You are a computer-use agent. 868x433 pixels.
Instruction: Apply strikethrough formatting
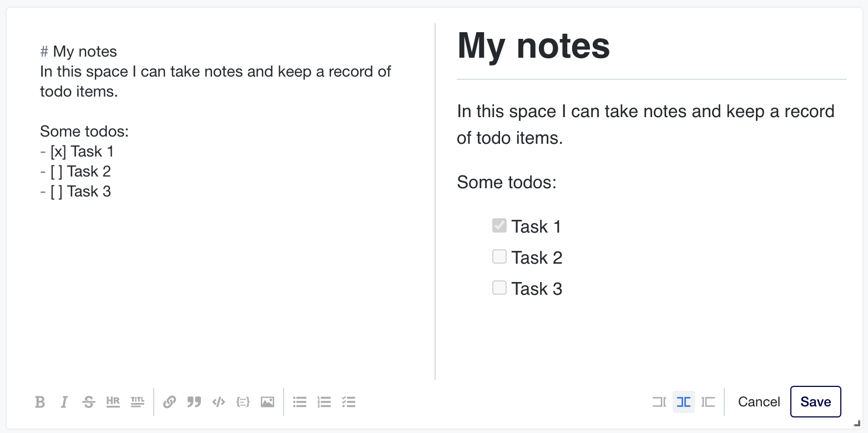[88, 402]
